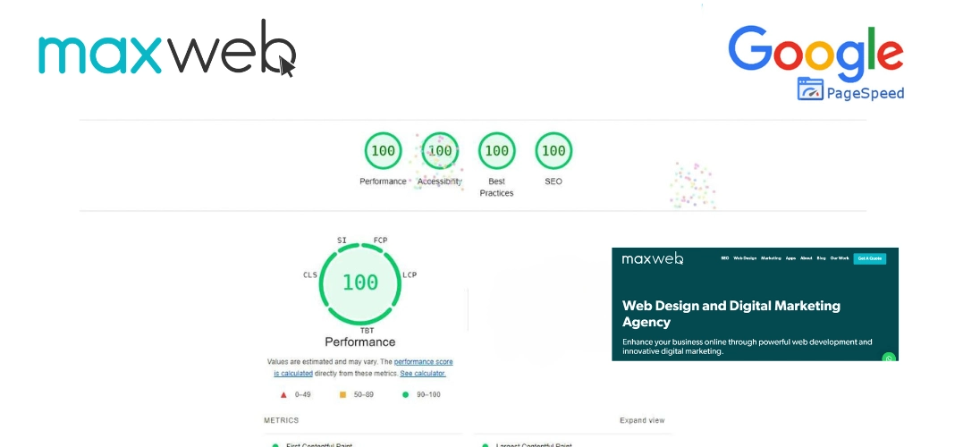Click the orange square 50–89 legend icon
The image size is (980, 447).
tap(342, 394)
